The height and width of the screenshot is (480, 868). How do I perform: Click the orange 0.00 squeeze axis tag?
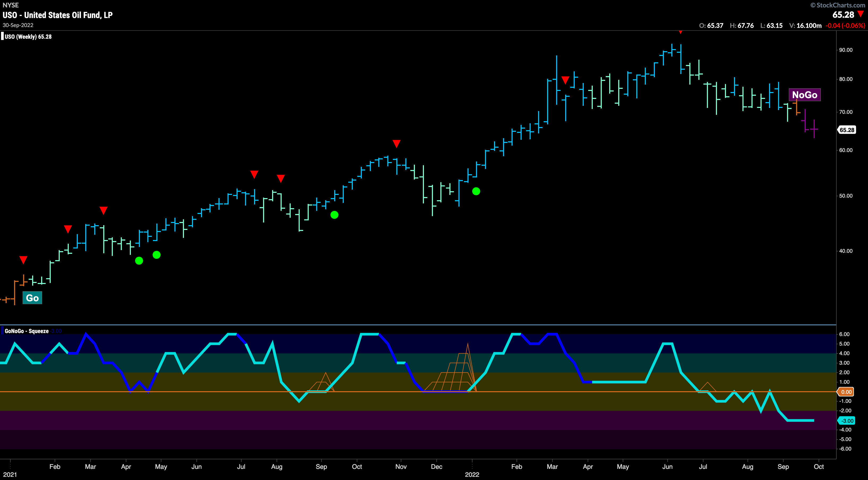tap(846, 392)
